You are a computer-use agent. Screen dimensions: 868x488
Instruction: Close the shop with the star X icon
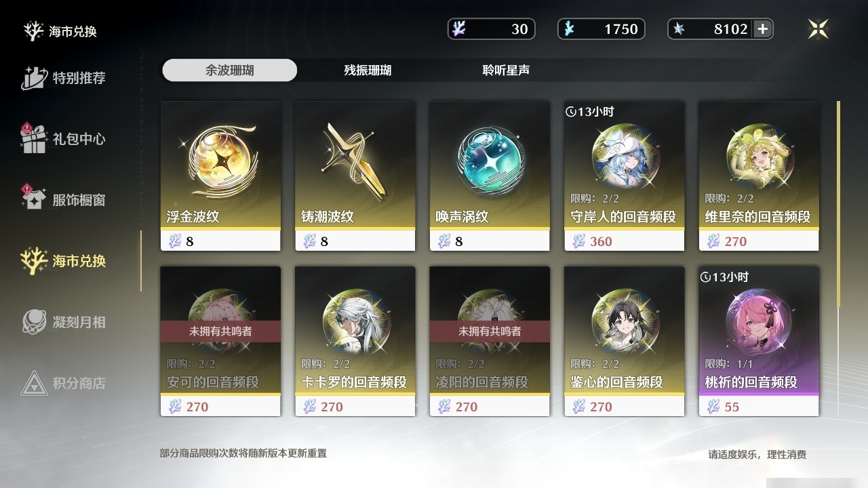click(x=818, y=28)
